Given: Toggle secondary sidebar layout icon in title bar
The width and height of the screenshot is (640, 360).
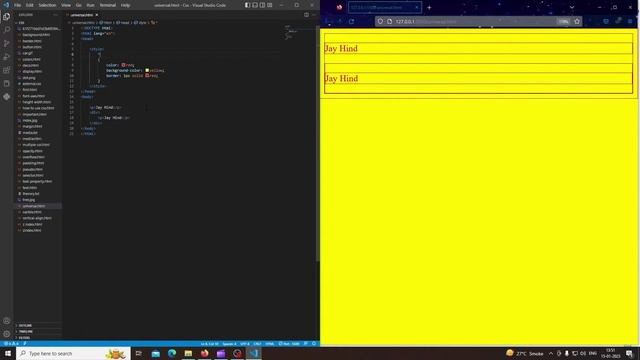Looking at the screenshot, I should click(262, 5).
